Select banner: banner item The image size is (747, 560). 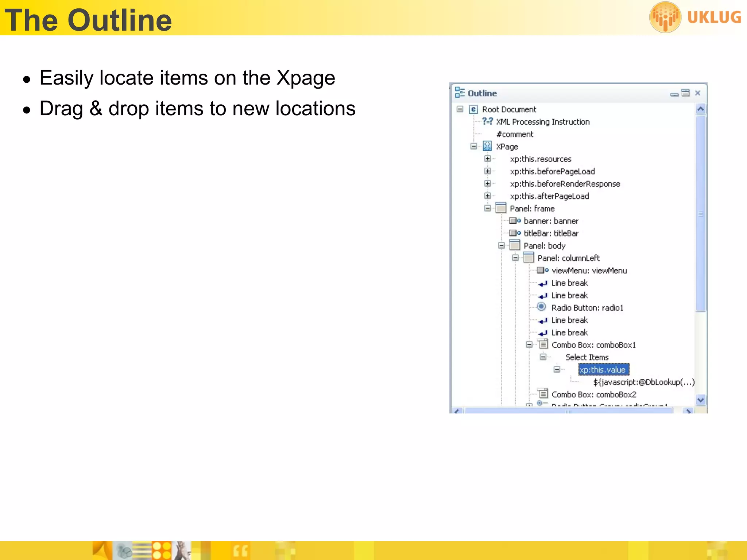click(x=551, y=221)
